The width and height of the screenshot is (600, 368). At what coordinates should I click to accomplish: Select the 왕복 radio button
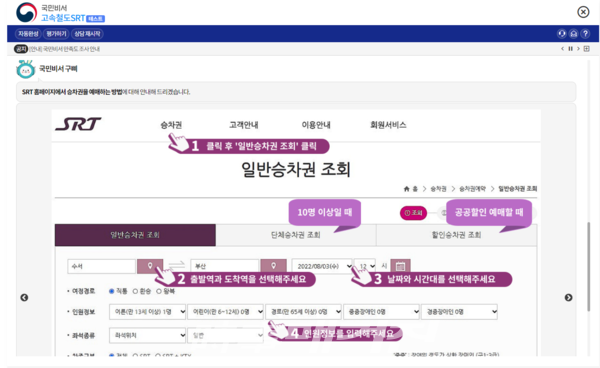click(x=159, y=291)
